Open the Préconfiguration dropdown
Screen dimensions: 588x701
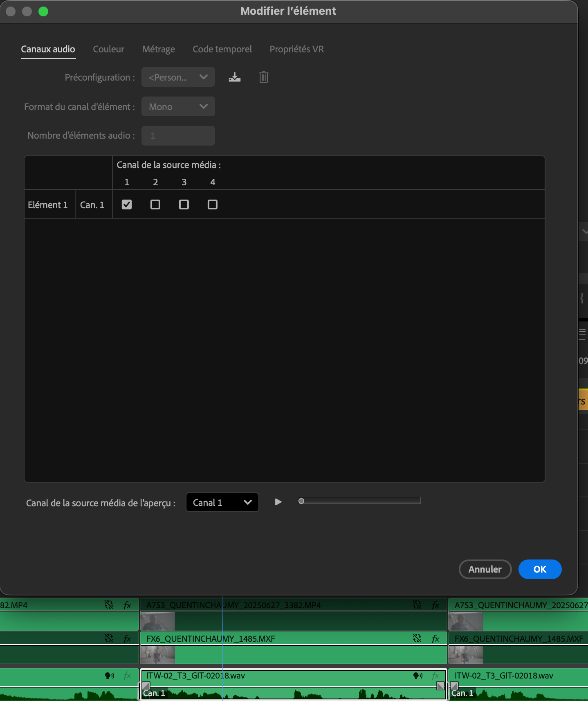click(x=178, y=77)
